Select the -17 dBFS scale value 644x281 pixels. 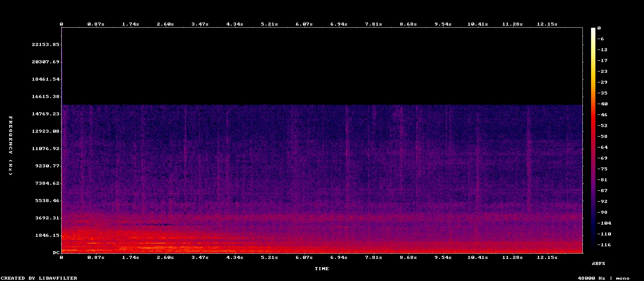point(602,61)
